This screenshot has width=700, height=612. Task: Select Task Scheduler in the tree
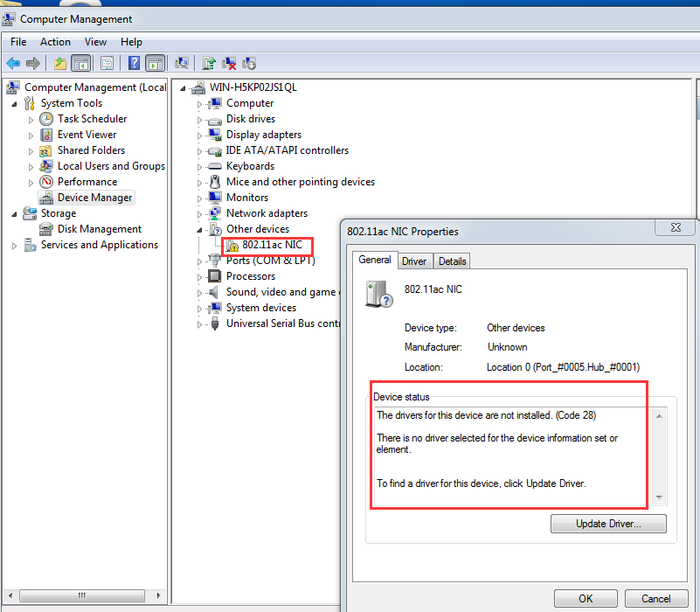click(x=92, y=119)
